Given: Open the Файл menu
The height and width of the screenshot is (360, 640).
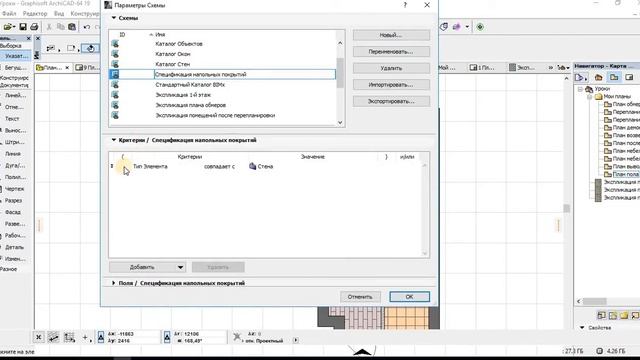Looking at the screenshot, I should pos(9,13).
